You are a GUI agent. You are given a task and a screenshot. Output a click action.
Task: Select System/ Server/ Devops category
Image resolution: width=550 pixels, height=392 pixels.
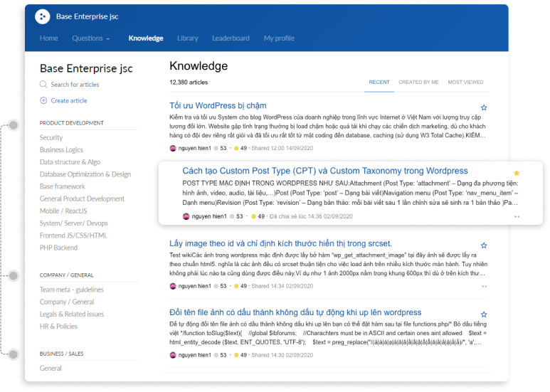(74, 223)
